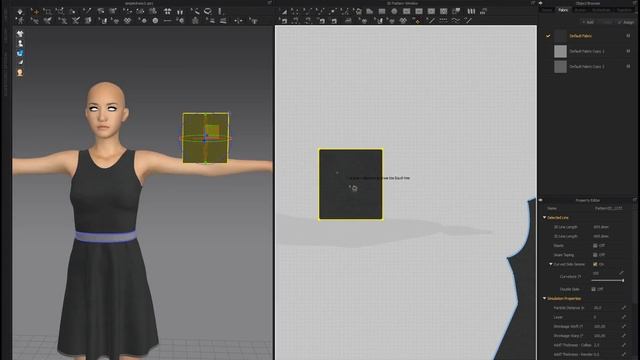
Task: Open the garment display shirt icon menu
Action: (20, 34)
